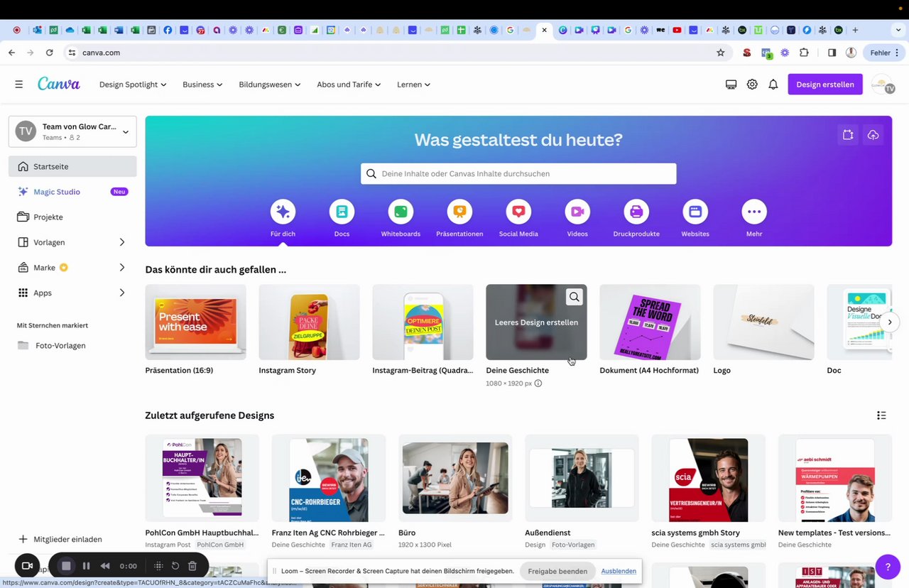Switch designs to list view icon
Image resolution: width=909 pixels, height=588 pixels.
point(881,415)
